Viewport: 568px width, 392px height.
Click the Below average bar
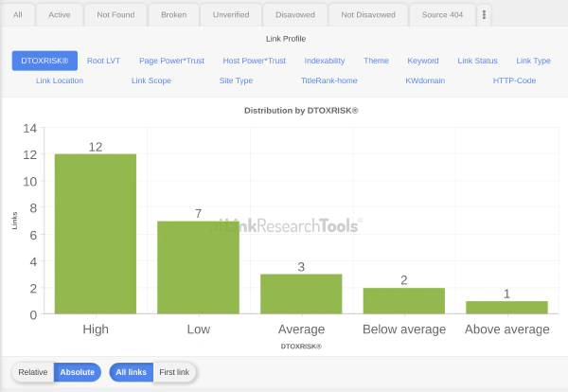(404, 301)
